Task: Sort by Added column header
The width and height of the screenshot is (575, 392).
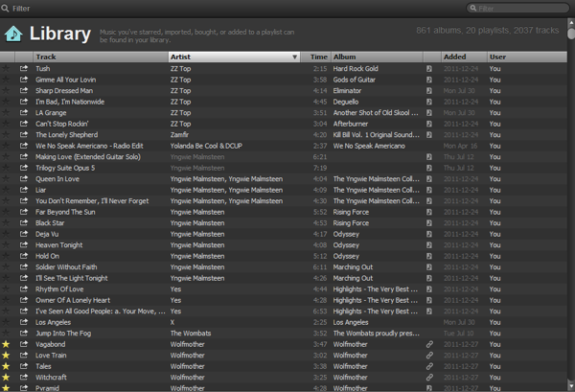Action: (x=464, y=57)
